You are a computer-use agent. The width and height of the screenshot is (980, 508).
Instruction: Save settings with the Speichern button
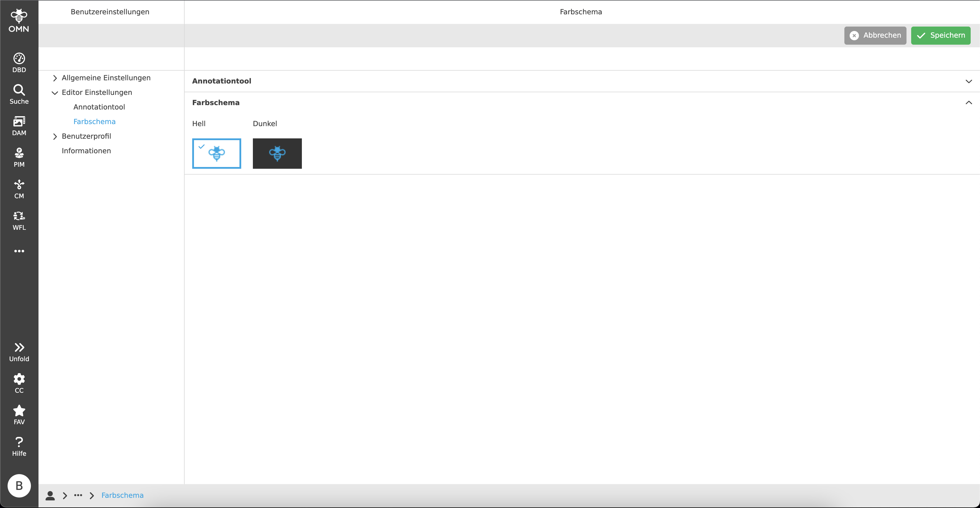(940, 35)
